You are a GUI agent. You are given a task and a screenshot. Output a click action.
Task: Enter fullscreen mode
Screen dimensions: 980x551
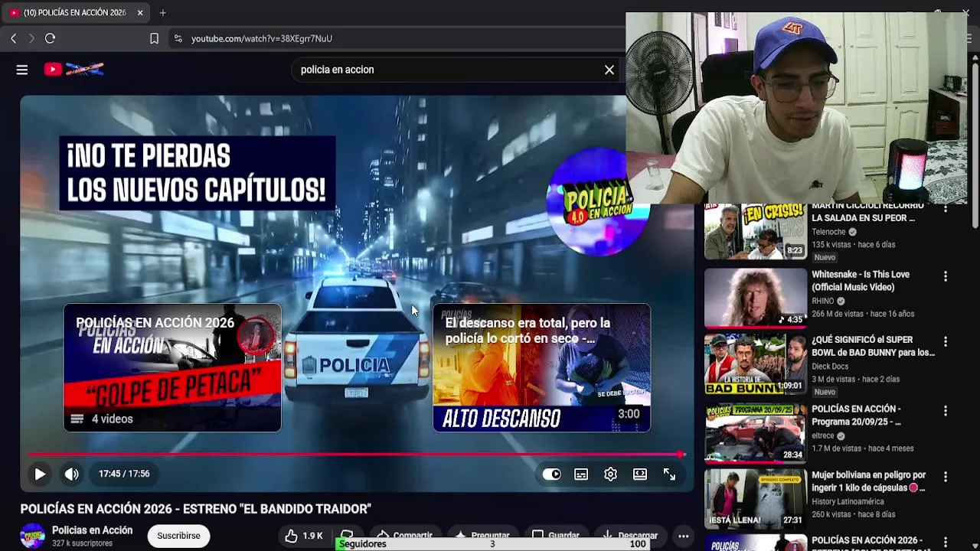click(x=669, y=474)
